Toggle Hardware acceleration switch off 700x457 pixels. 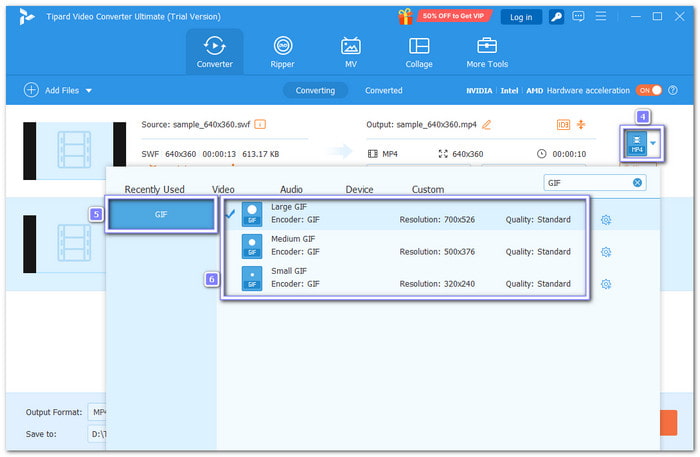point(650,90)
